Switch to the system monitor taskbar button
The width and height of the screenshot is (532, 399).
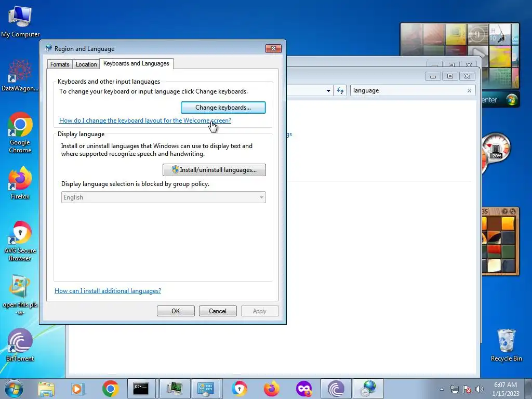(174, 389)
